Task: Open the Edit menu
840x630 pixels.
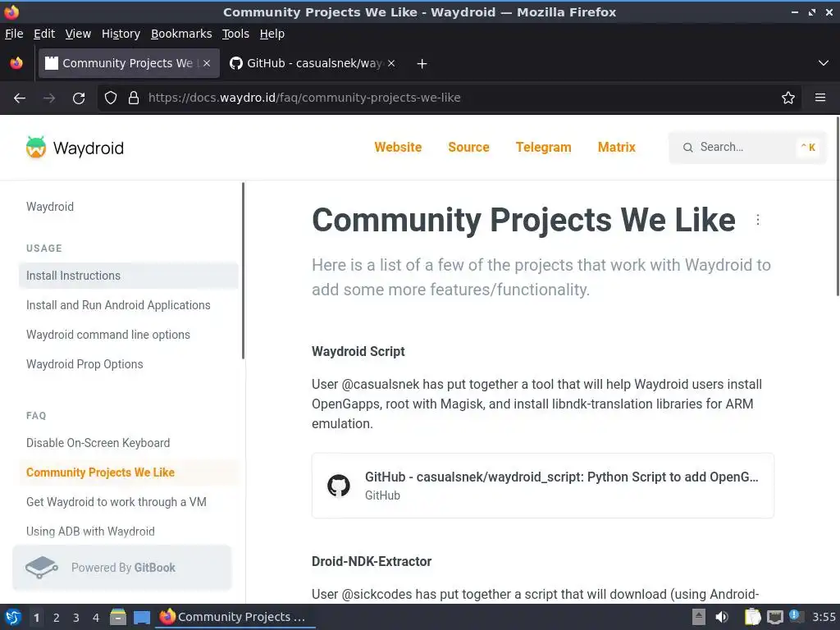Action: (44, 34)
